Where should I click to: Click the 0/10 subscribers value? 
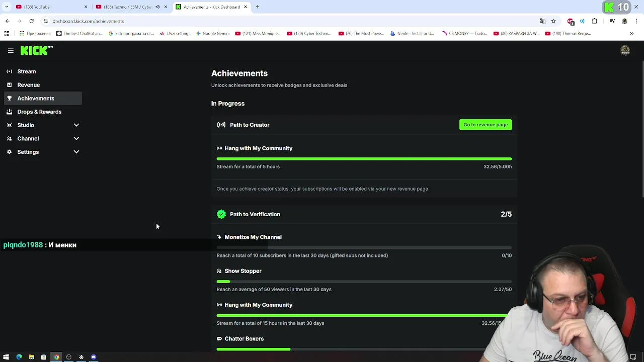coord(507,255)
